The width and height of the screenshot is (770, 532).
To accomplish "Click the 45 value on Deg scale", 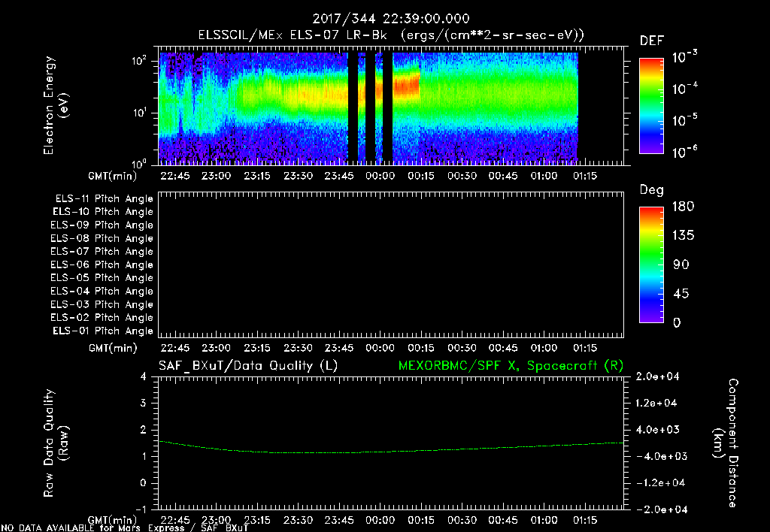I will (681, 294).
